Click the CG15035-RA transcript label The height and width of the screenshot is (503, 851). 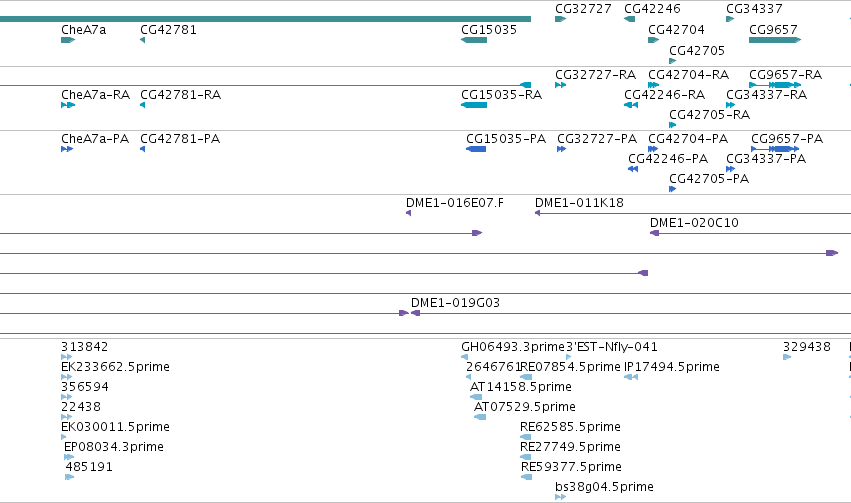pyautogui.click(x=501, y=95)
